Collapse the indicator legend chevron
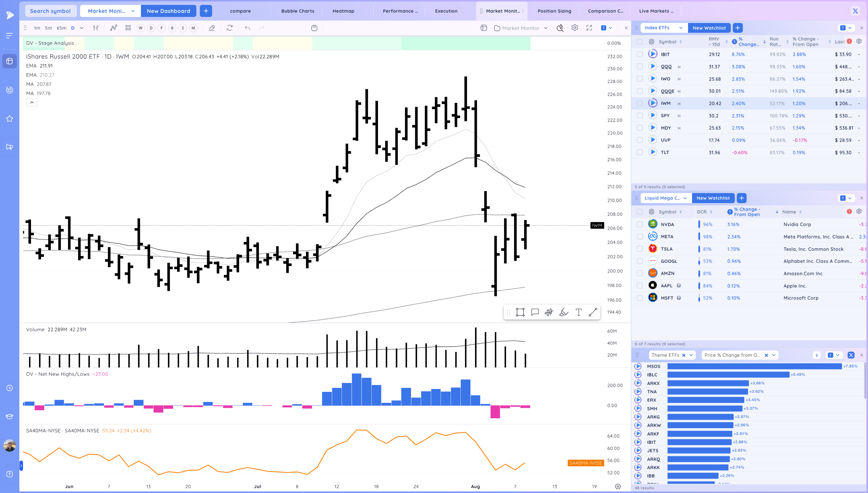Image resolution: width=868 pixels, height=493 pixels. 32,102
